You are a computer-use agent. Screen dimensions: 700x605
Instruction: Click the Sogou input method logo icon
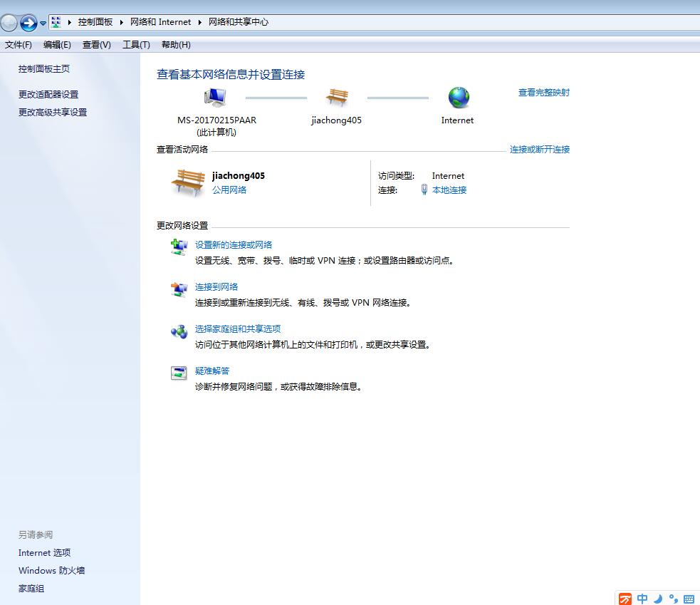pos(625,599)
